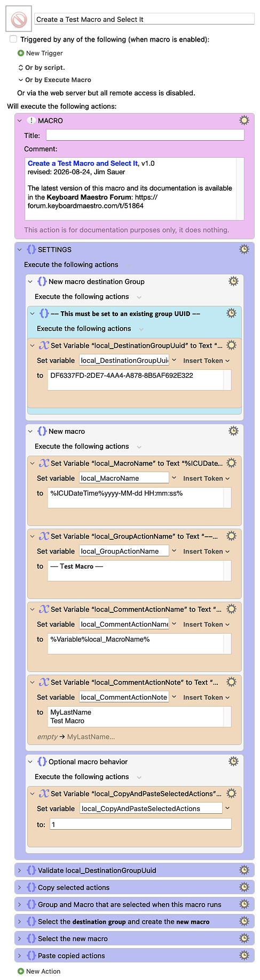Open gear for Set Variable local_CommentActionName
The width and height of the screenshot is (260, 980).
(231, 609)
